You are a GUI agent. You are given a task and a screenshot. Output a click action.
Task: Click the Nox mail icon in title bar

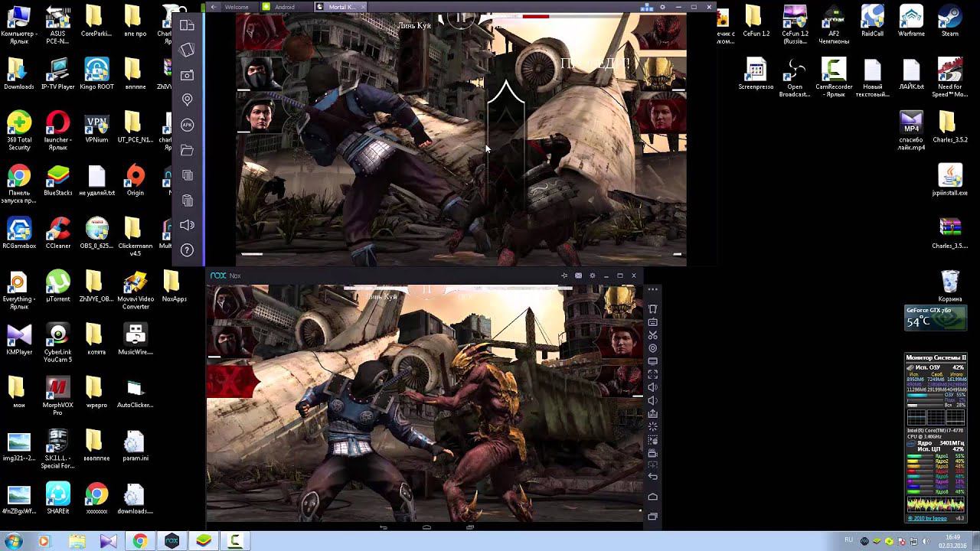point(579,275)
